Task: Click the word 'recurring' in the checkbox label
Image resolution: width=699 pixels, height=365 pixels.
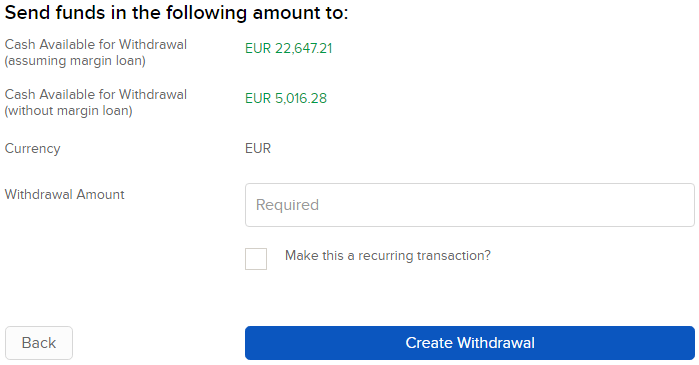Action: click(386, 256)
